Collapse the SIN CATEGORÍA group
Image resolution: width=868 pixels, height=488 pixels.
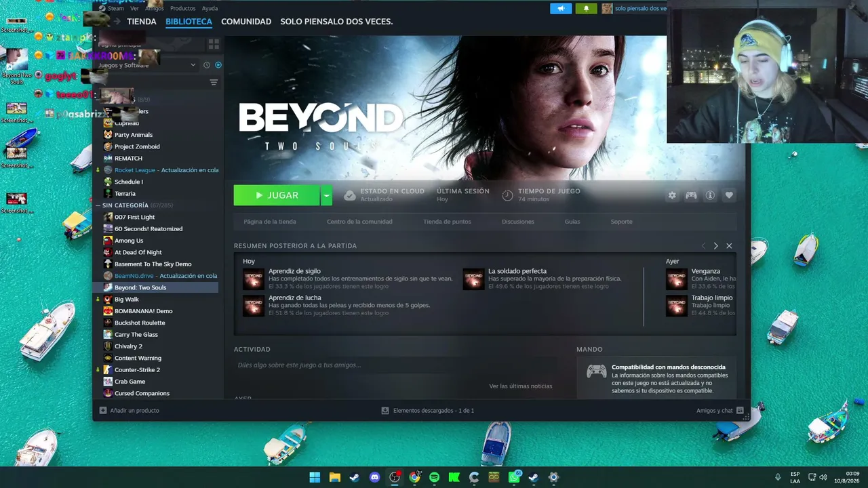99,205
